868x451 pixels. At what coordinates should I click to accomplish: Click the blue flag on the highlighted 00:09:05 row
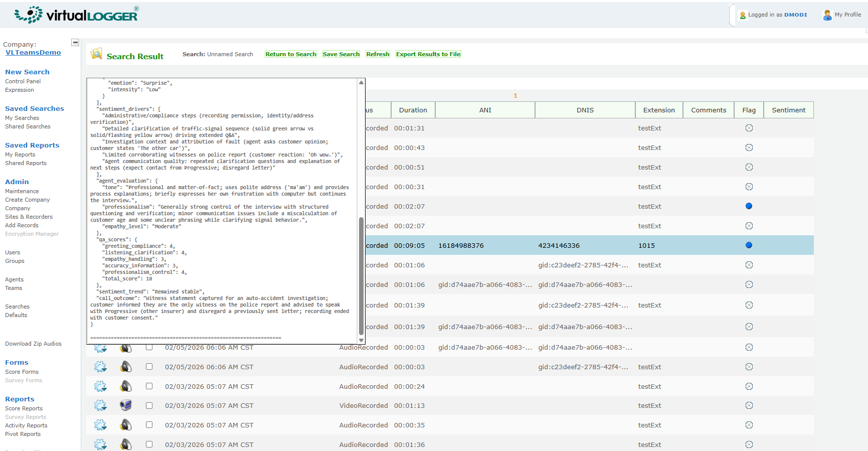pos(749,245)
